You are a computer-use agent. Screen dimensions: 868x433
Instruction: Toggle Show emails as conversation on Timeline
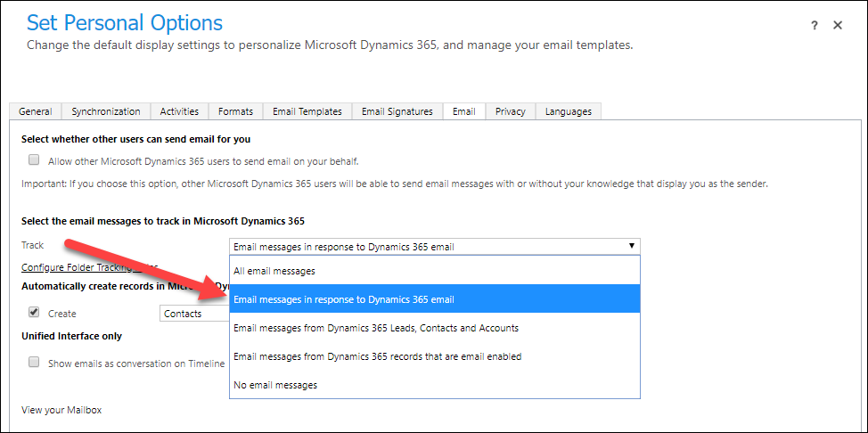pyautogui.click(x=34, y=363)
